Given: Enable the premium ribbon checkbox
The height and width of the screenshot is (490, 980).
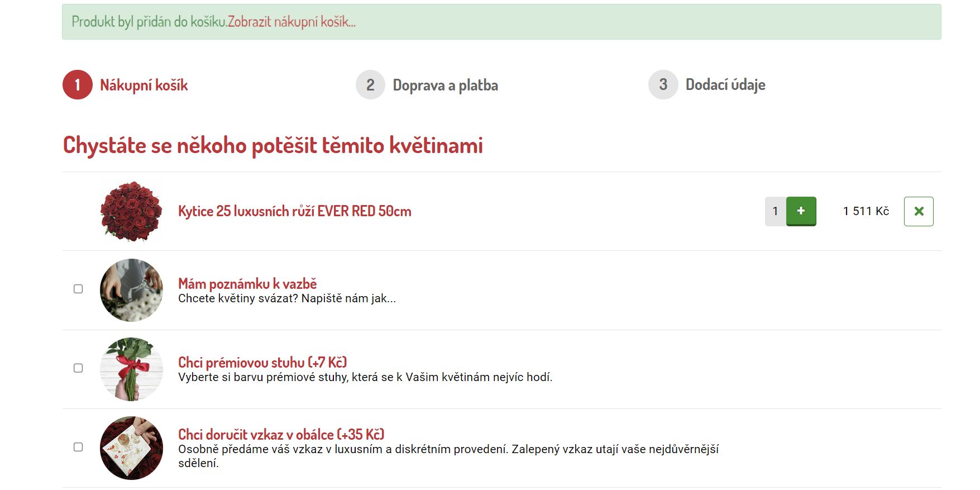Looking at the screenshot, I should [78, 368].
